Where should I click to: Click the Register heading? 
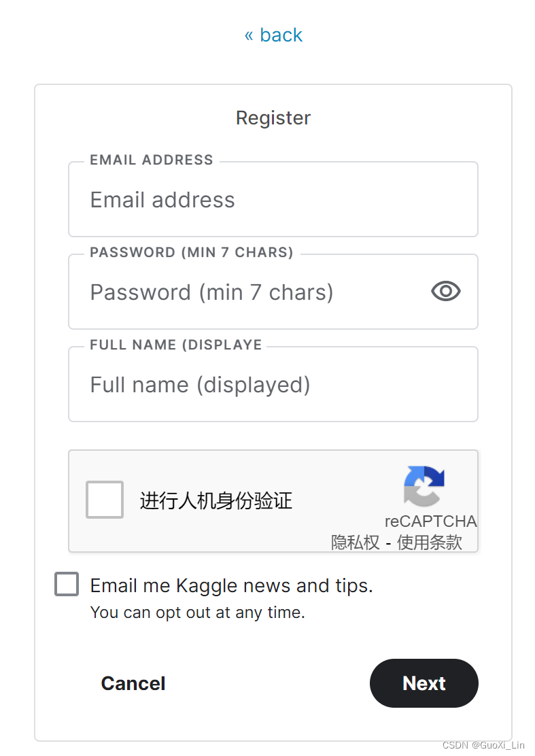273,118
